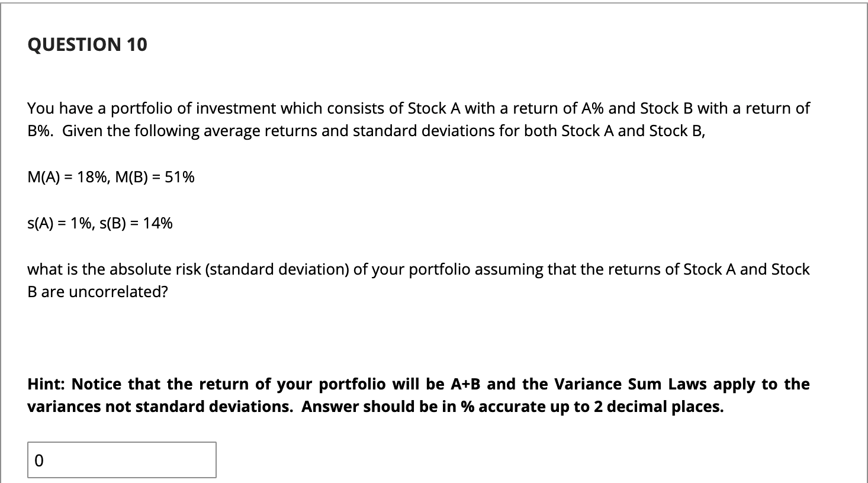868x483 pixels.
Task: Click the answer input field
Action: [121, 460]
